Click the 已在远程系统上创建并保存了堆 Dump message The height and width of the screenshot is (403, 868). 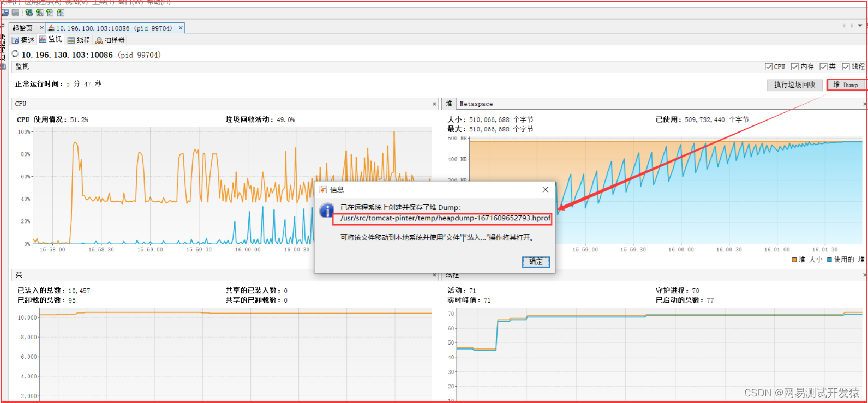pos(401,208)
